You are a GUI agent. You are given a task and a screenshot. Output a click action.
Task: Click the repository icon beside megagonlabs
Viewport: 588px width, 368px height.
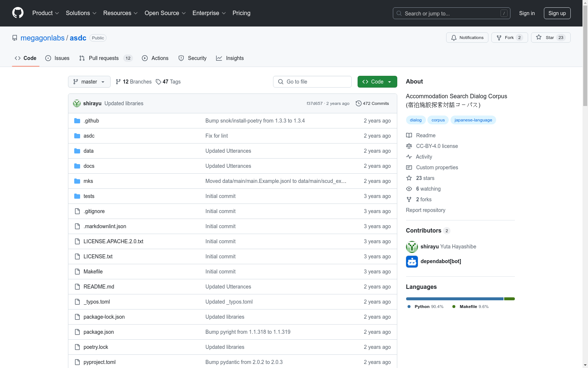coord(15,38)
